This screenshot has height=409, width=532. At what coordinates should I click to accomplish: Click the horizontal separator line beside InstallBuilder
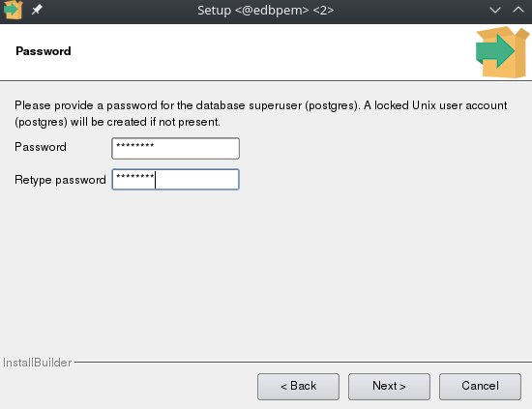(x=303, y=363)
